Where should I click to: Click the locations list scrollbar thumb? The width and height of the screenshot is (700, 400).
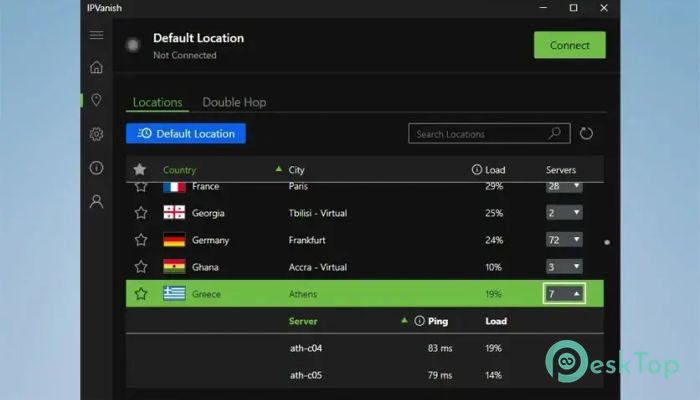pyautogui.click(x=607, y=242)
